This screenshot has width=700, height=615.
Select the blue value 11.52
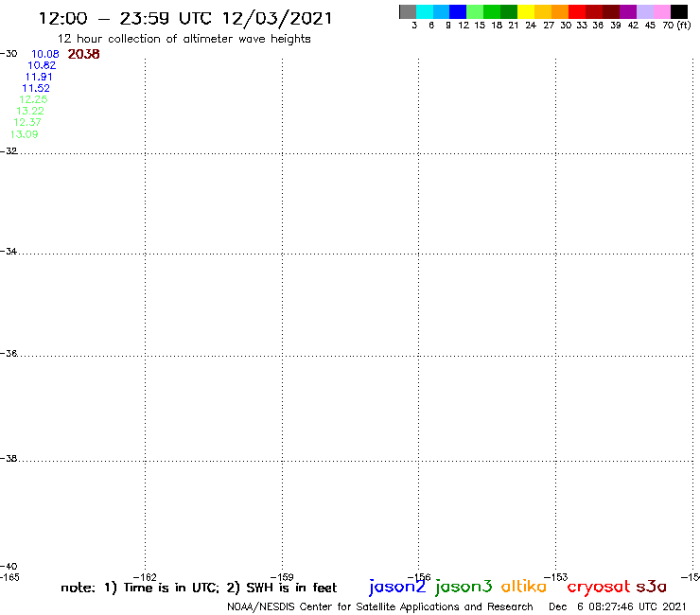pos(36,88)
